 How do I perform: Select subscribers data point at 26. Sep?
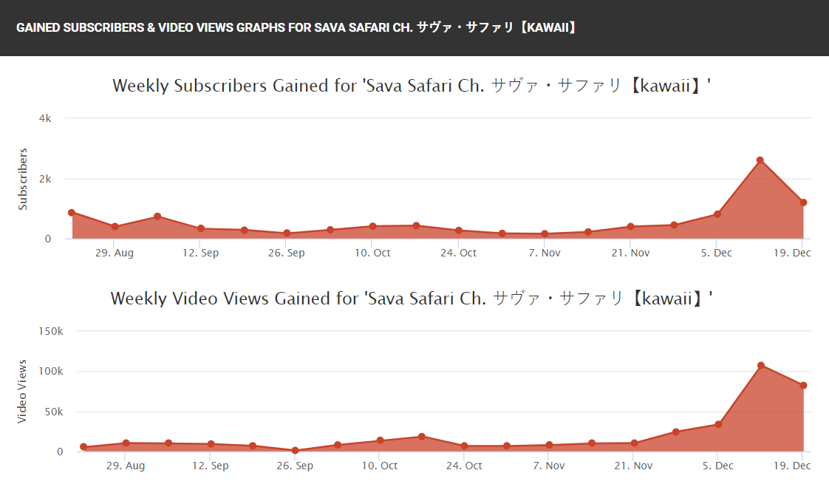coord(287,233)
